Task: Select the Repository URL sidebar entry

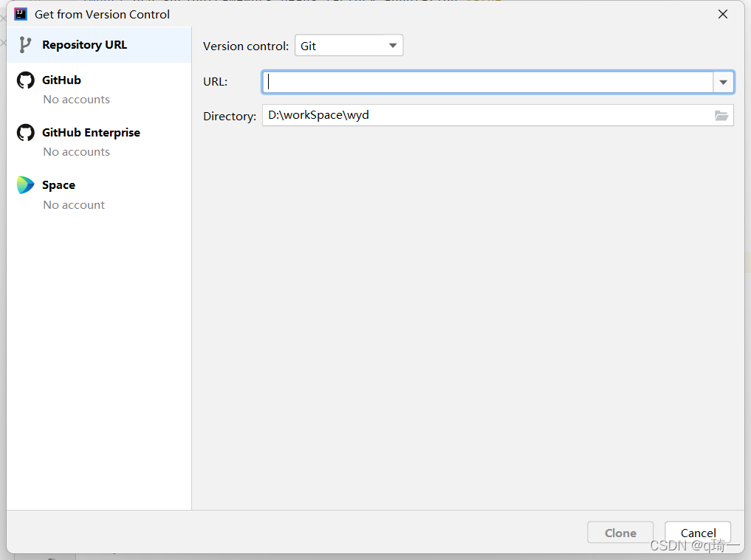Action: [x=99, y=45]
